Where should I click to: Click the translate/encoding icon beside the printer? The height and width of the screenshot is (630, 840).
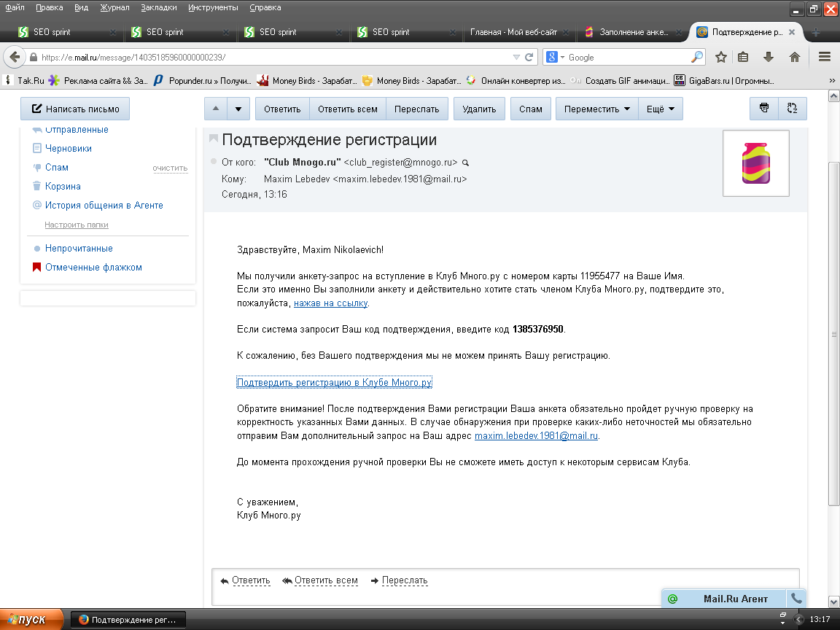(793, 109)
